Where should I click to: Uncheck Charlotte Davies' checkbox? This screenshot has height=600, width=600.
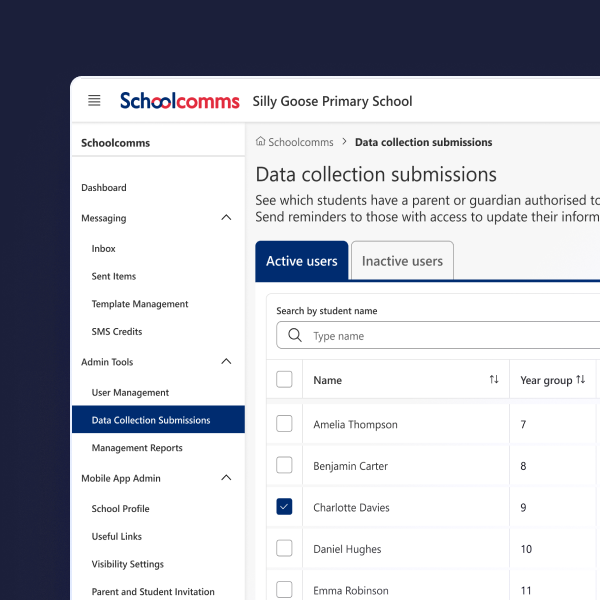click(x=284, y=507)
